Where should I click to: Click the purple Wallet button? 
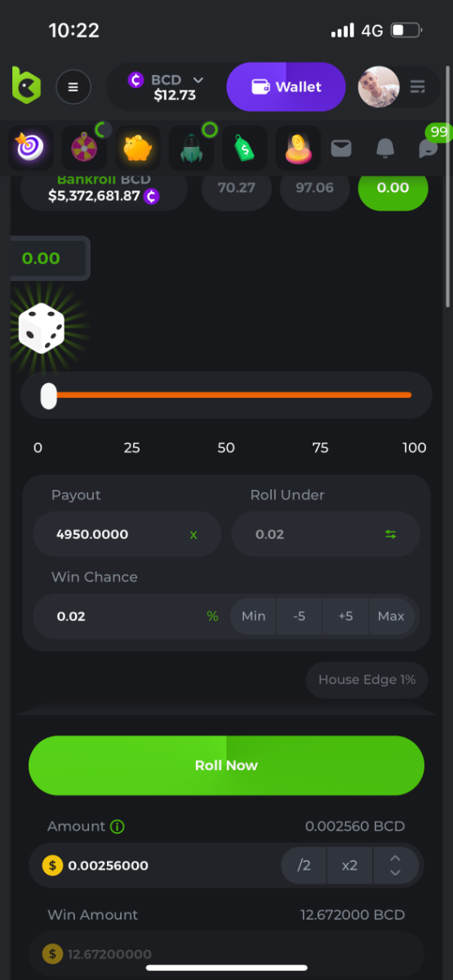tap(286, 87)
